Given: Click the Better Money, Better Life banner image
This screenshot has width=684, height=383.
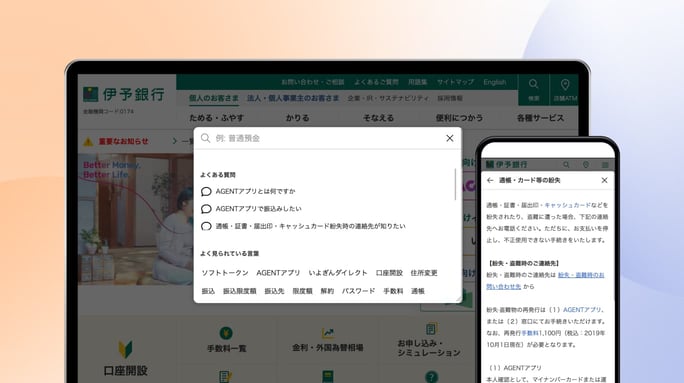Looking at the screenshot, I should [136, 219].
